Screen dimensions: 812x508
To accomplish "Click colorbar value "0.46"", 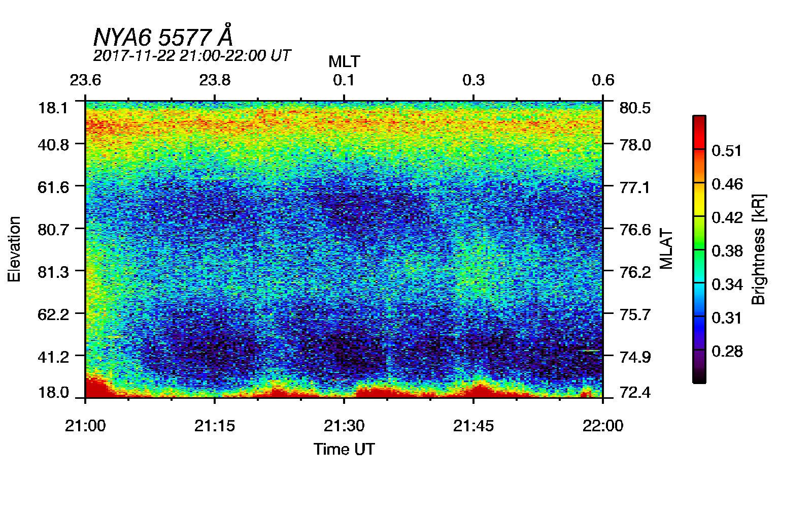I will (x=727, y=184).
